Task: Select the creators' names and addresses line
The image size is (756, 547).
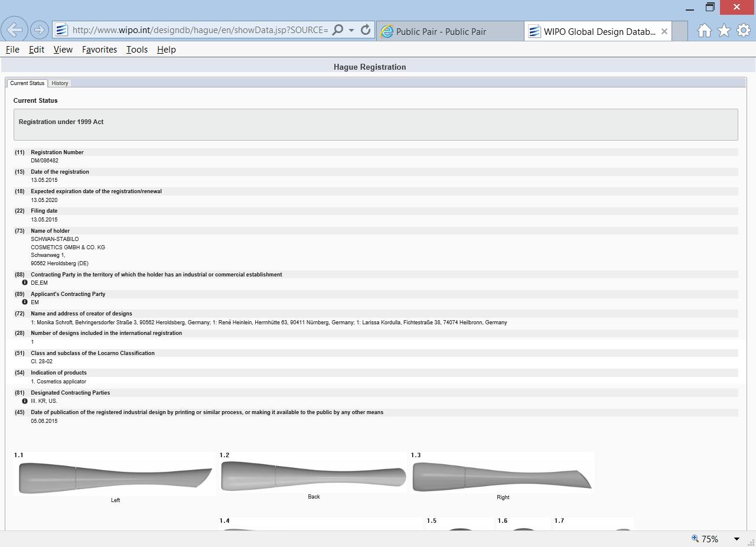Action: tap(269, 323)
